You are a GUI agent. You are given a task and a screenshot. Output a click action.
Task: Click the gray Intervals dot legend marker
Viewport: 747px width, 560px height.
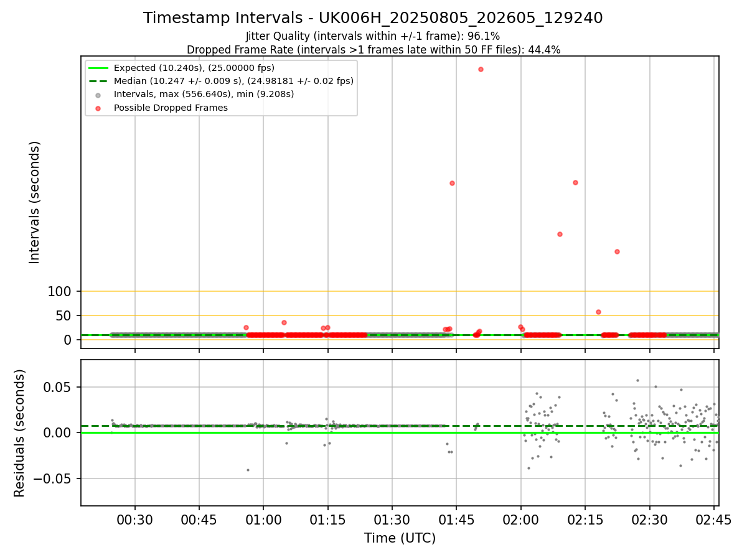(98, 95)
